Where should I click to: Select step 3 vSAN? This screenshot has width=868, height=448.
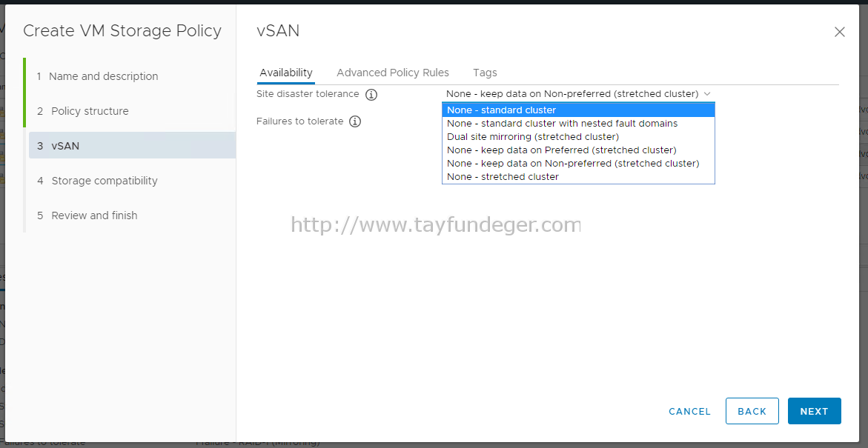point(132,145)
